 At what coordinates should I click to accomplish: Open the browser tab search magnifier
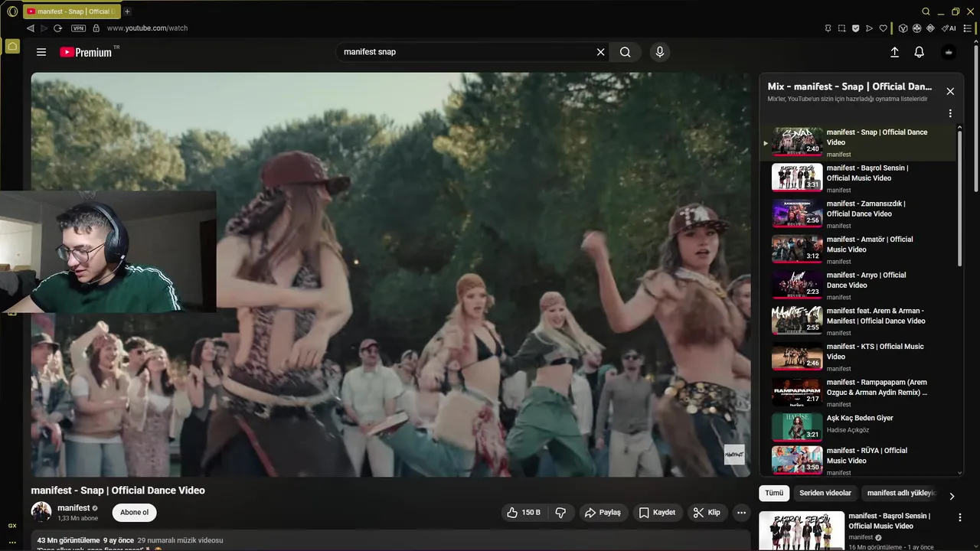pyautogui.click(x=926, y=11)
